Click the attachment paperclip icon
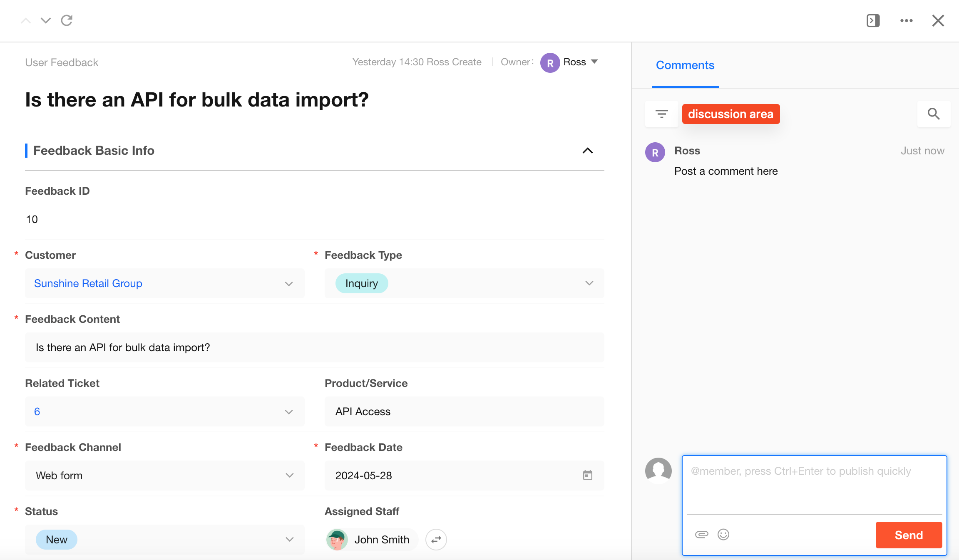Viewport: 959px width, 560px height. pyautogui.click(x=701, y=535)
